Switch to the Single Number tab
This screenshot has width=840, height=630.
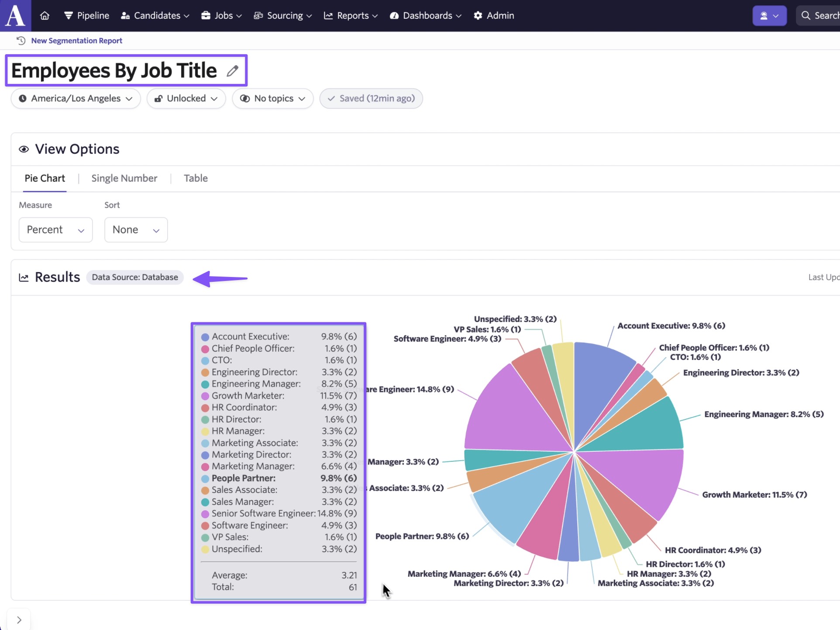pos(124,178)
